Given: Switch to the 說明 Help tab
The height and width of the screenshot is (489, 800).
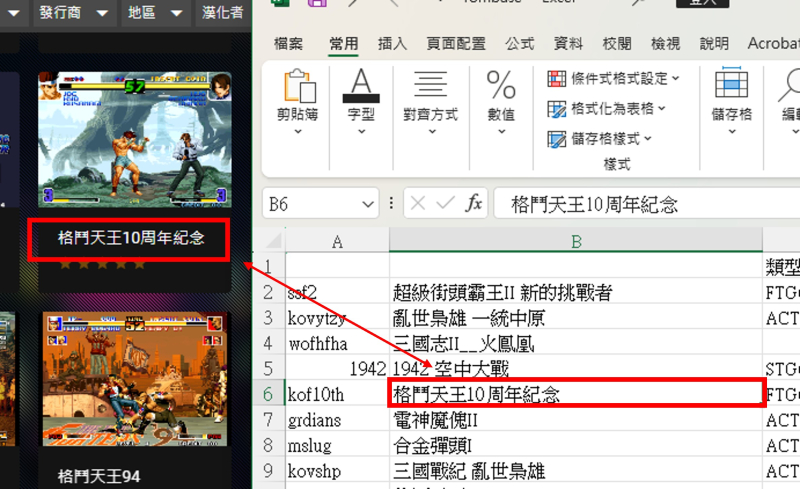Looking at the screenshot, I should 713,44.
